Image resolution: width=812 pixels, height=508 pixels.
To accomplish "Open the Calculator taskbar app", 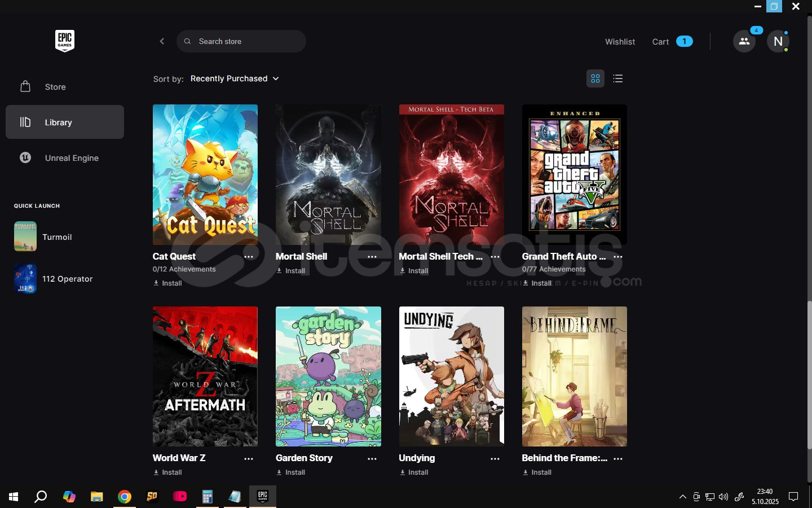I will coord(208,497).
